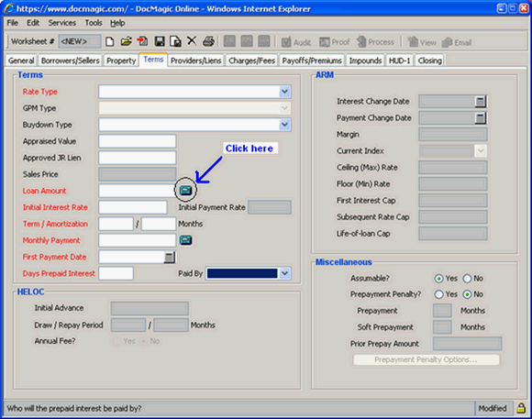Click the Days Prepaid Interest field

[116, 273]
